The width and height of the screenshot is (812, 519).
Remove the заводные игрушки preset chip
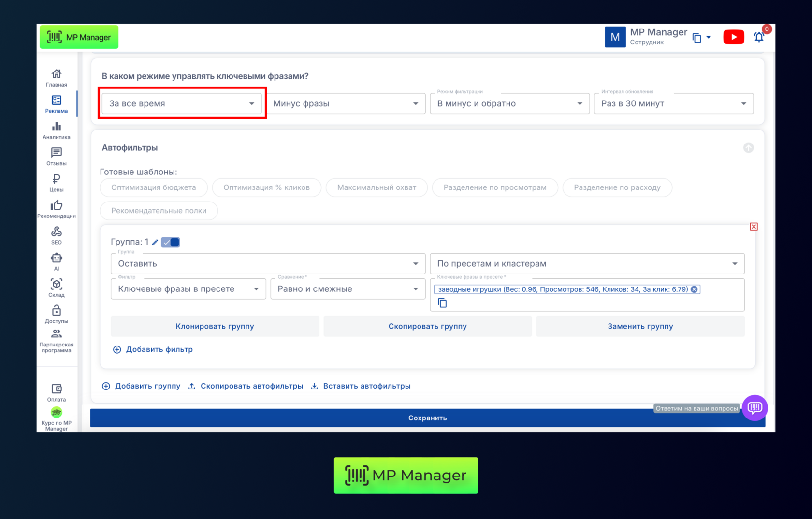(x=694, y=289)
